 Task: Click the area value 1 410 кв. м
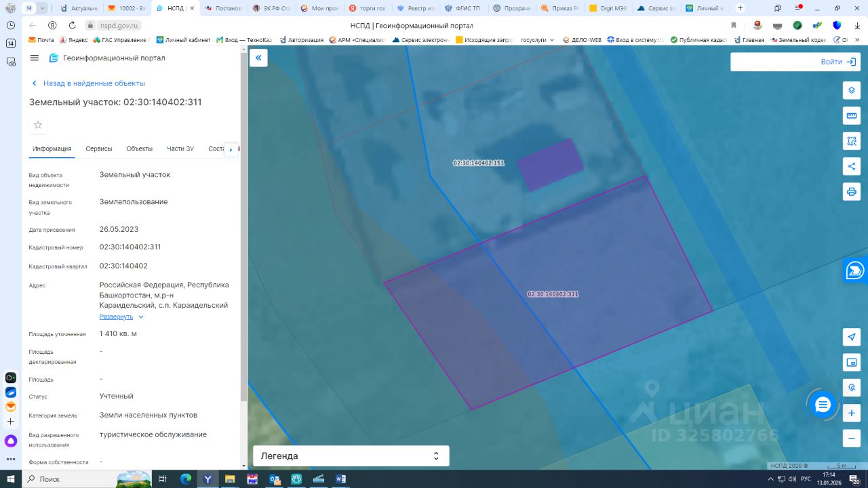118,333
